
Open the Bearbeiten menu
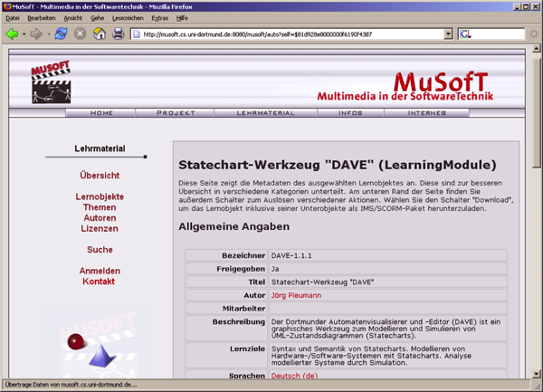tap(42, 18)
